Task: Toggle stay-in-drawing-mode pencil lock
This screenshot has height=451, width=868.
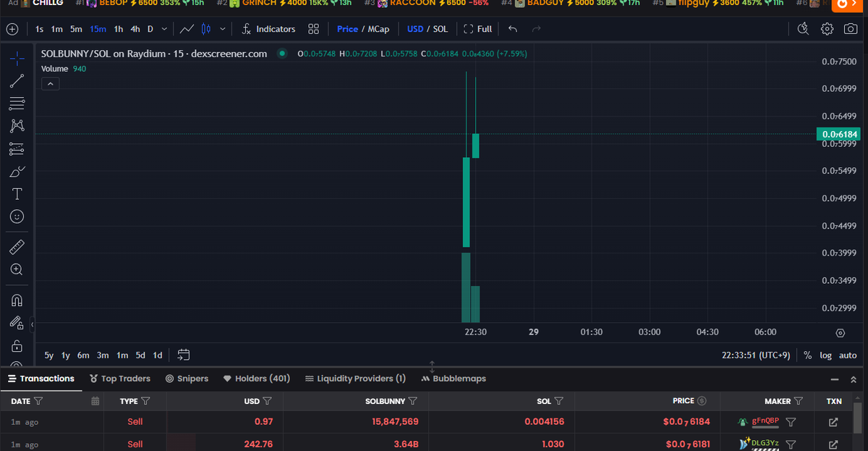Action: point(17,323)
